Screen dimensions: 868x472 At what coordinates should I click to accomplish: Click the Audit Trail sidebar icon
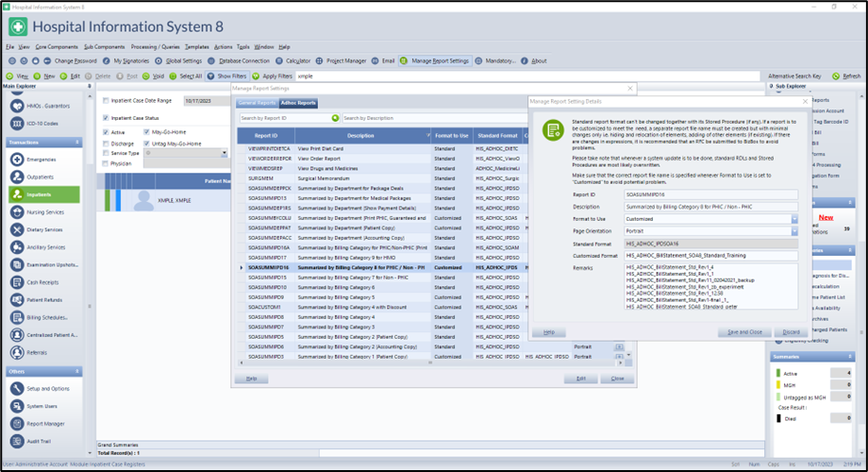18,441
